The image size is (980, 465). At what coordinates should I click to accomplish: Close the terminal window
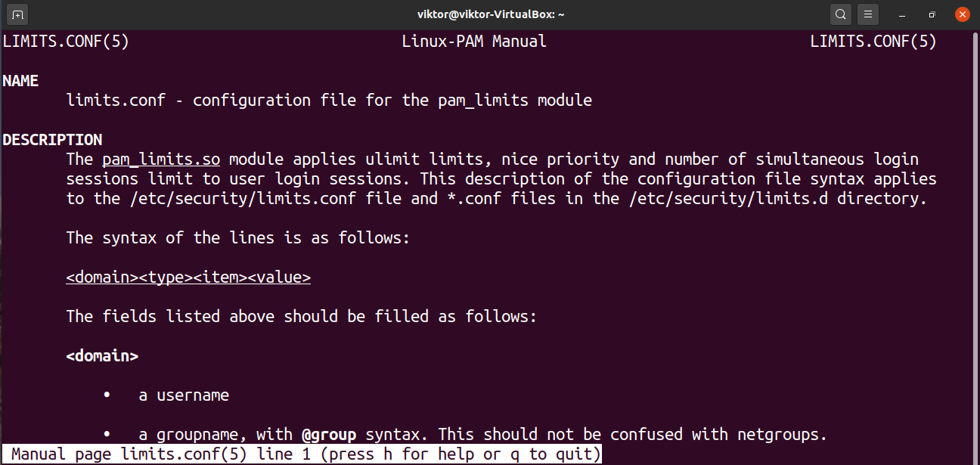pos(962,14)
